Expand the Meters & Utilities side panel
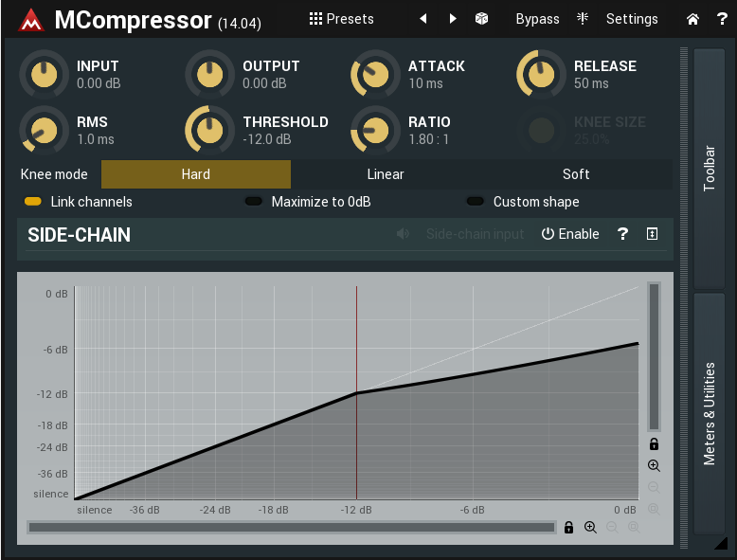This screenshot has height=560, width=737. [x=710, y=413]
